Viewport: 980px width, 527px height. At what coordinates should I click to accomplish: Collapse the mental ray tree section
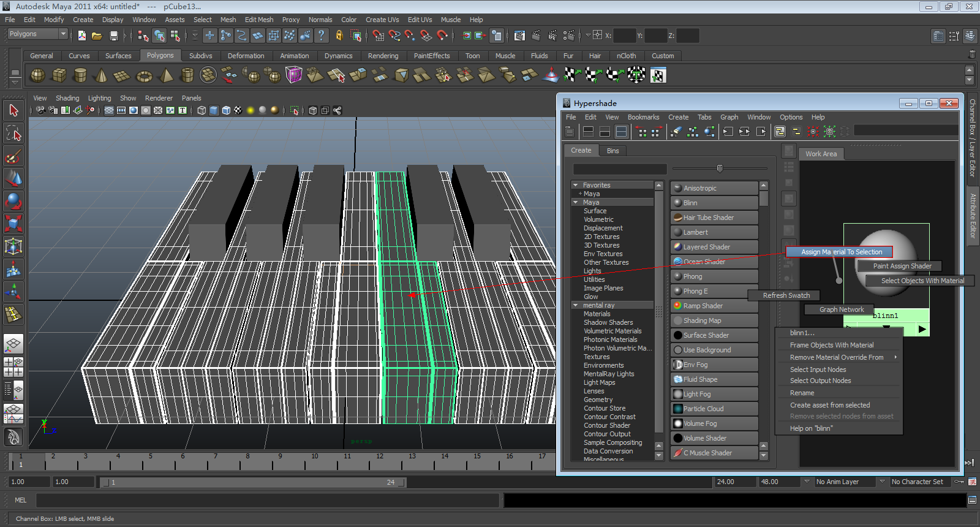click(575, 305)
